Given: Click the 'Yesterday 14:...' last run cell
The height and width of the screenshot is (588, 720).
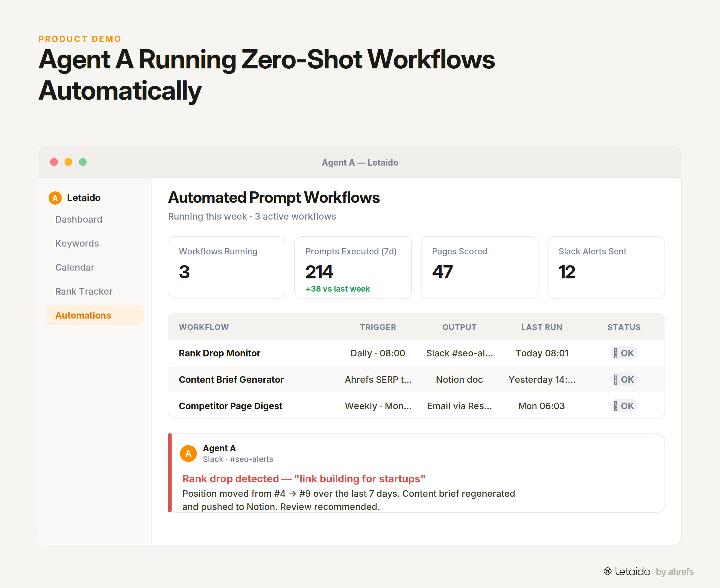Looking at the screenshot, I should (542, 380).
